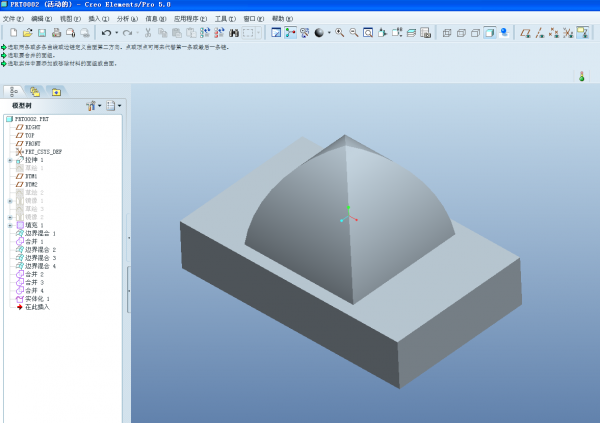Expand the 拉伸 1 feature node
600x423 pixels.
point(10,160)
